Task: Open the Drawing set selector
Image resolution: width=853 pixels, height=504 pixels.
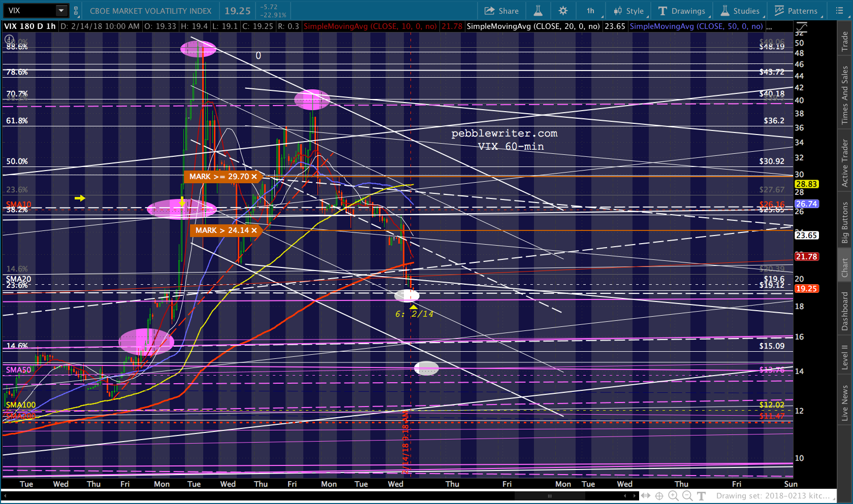Action: pos(772,496)
